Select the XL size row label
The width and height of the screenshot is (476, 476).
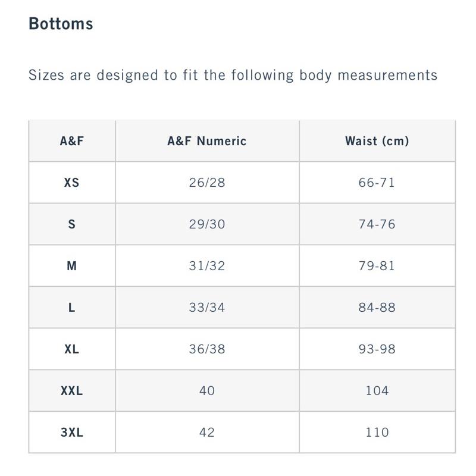(x=72, y=349)
